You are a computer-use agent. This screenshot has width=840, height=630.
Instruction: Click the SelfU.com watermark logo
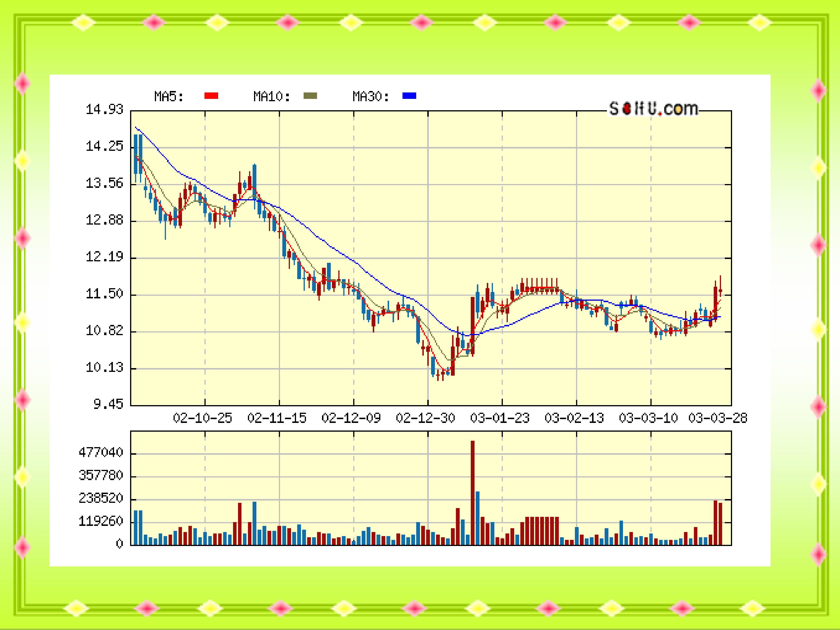pyautogui.click(x=654, y=109)
